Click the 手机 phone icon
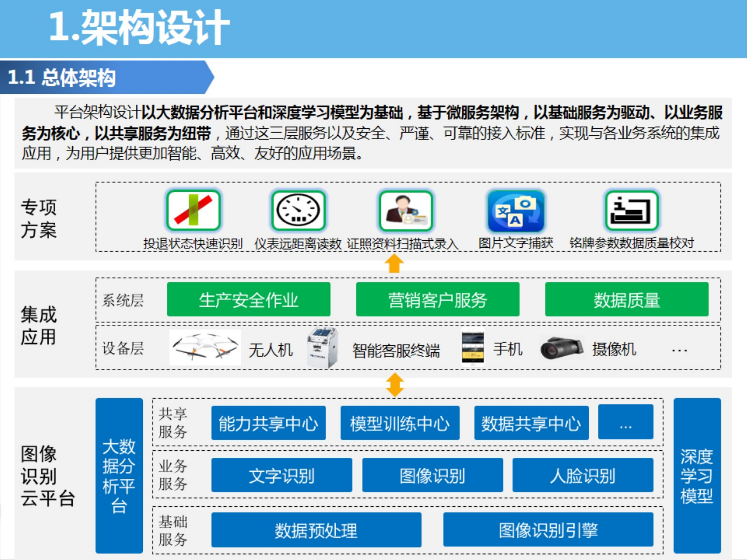 click(473, 347)
